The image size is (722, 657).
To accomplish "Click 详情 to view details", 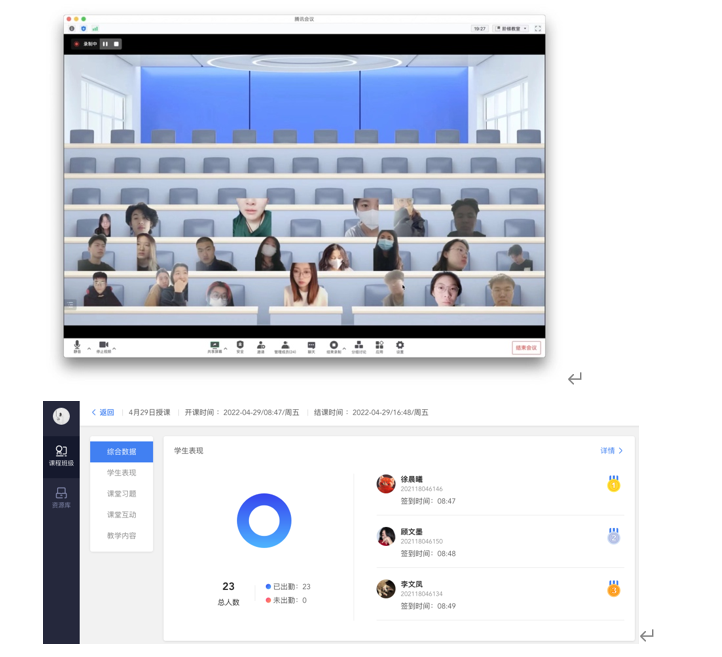I will click(x=611, y=451).
